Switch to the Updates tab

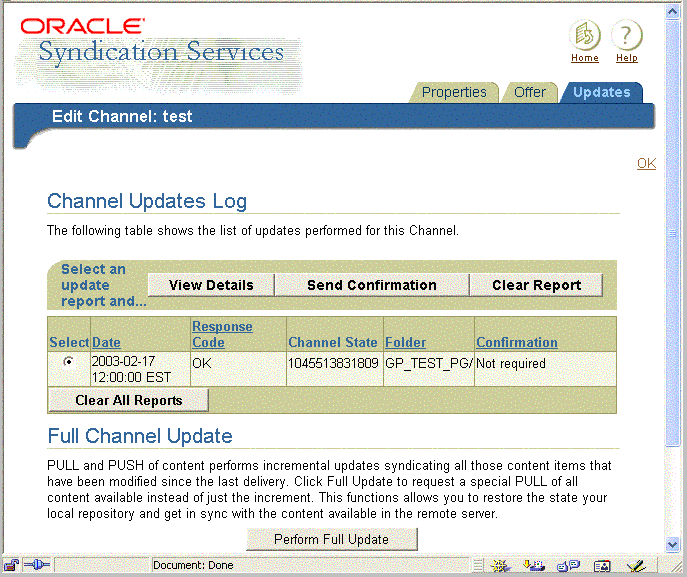(x=602, y=92)
